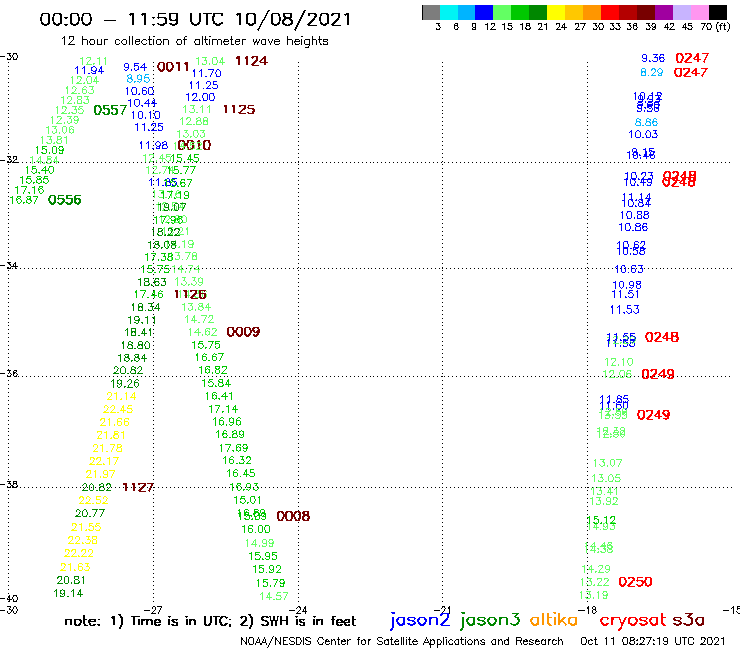Select the cyan swatch in the legend bar

click(x=449, y=12)
